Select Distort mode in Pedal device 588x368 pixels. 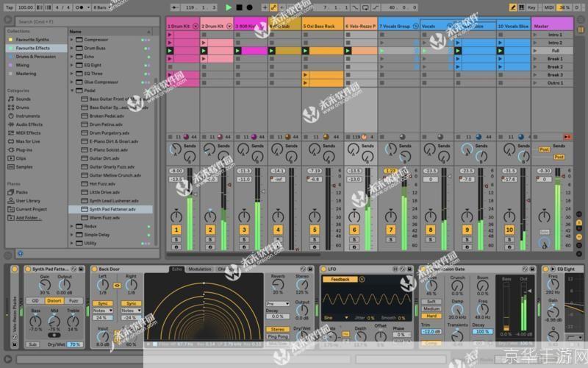[x=54, y=300]
